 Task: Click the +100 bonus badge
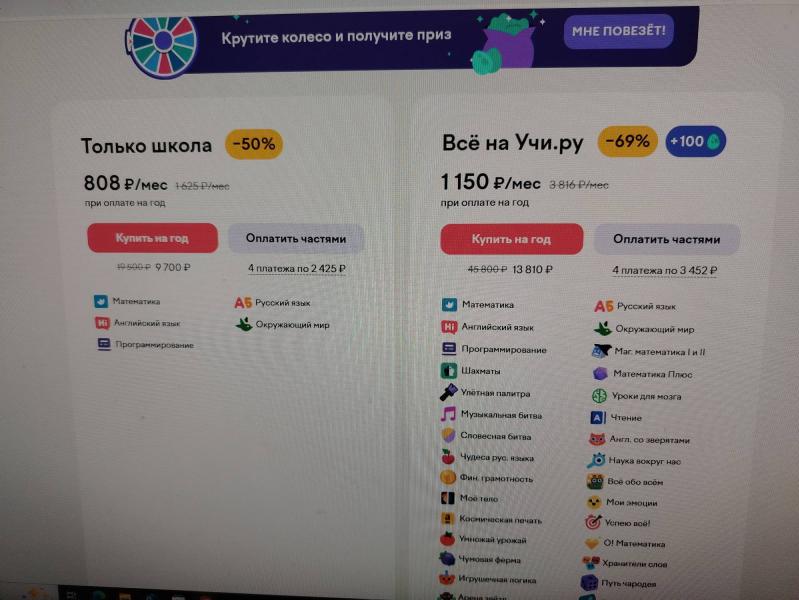click(x=695, y=142)
